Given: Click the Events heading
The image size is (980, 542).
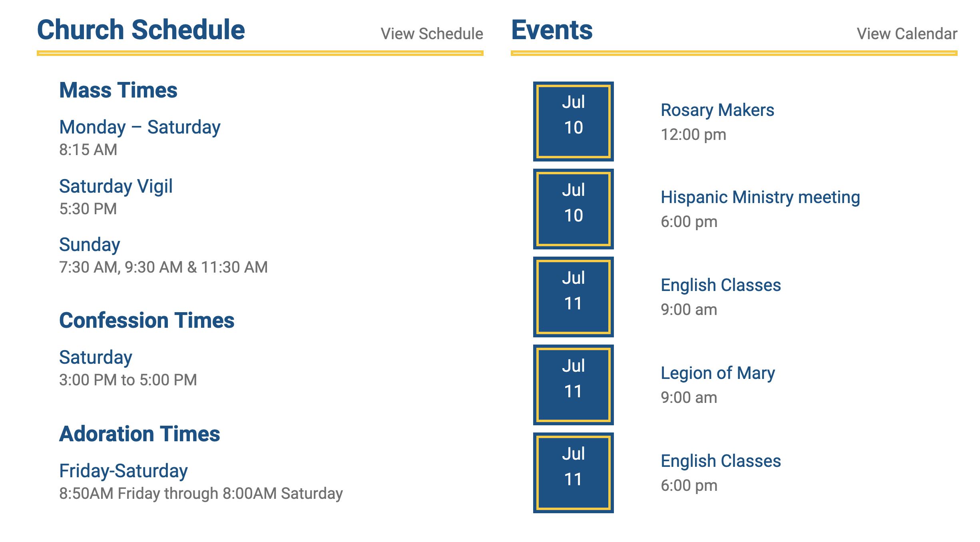Looking at the screenshot, I should (x=552, y=30).
